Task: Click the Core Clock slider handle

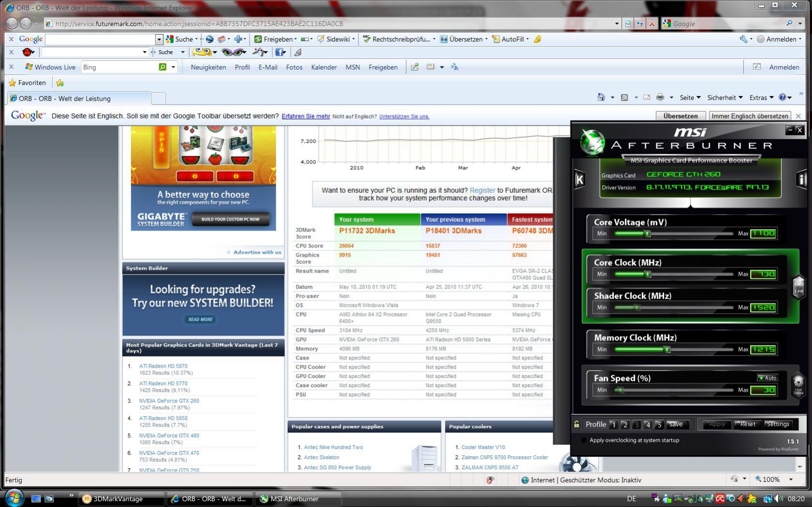Action: (x=649, y=275)
